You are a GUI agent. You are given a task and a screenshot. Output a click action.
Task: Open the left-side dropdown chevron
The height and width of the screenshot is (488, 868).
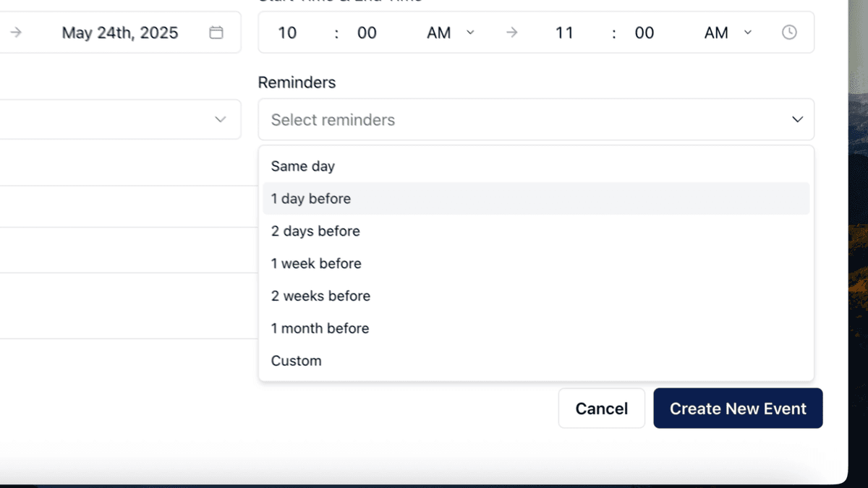click(221, 119)
